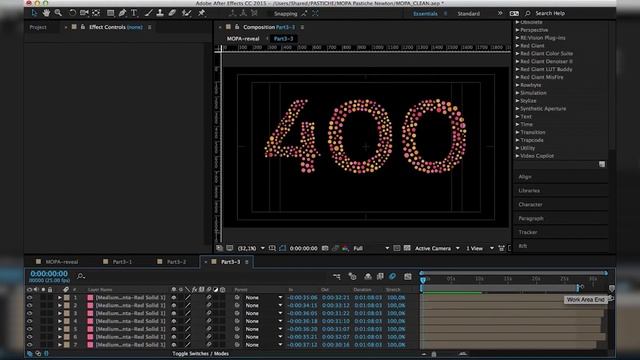
Task: Select the Unified Camera tool
Action: point(84,13)
